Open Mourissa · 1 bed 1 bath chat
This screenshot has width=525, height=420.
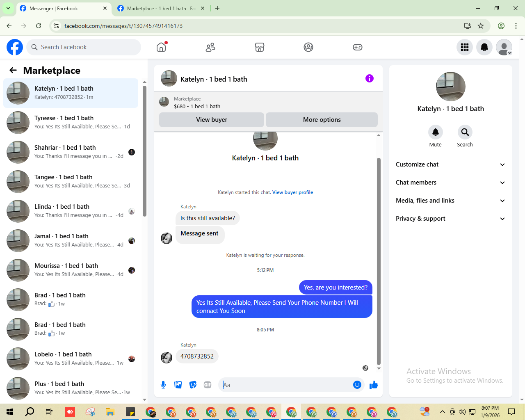pyautogui.click(x=71, y=270)
